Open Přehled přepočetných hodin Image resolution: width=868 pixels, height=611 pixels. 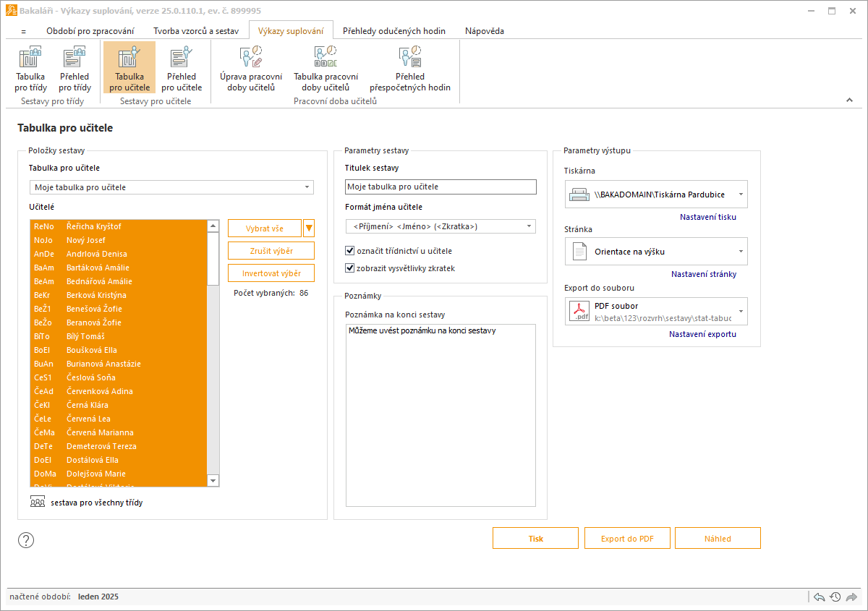point(410,68)
